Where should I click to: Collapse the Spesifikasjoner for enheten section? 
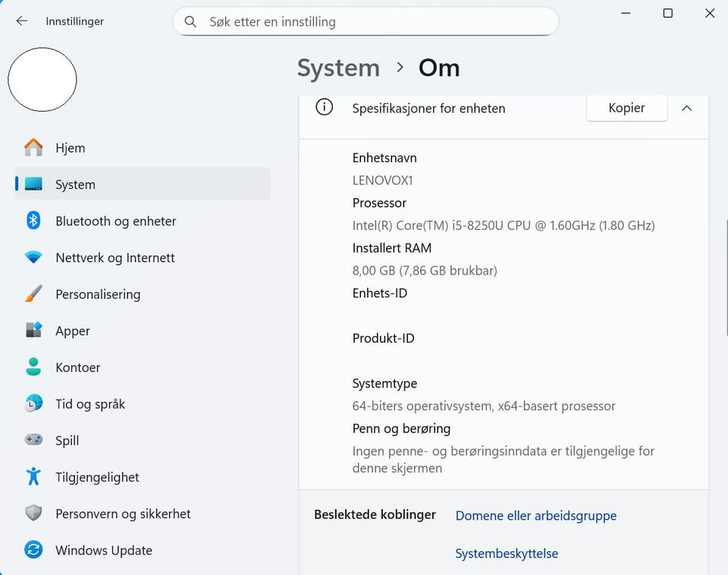686,108
